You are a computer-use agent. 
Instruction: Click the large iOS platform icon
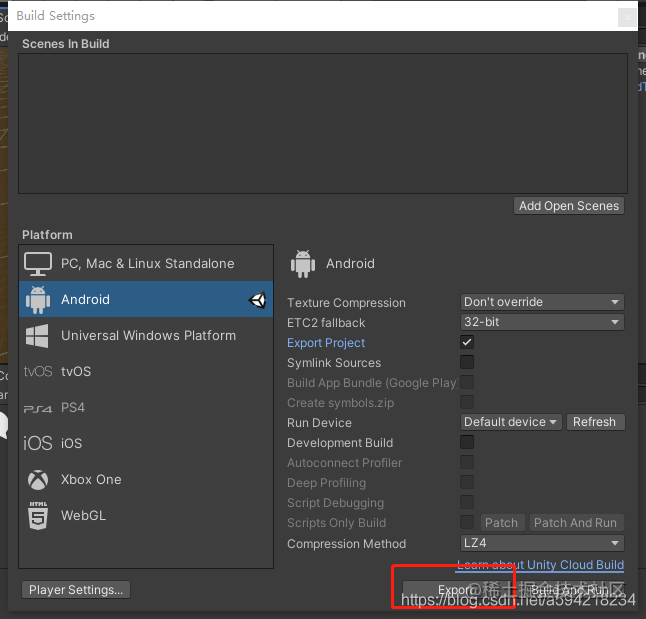[38, 443]
